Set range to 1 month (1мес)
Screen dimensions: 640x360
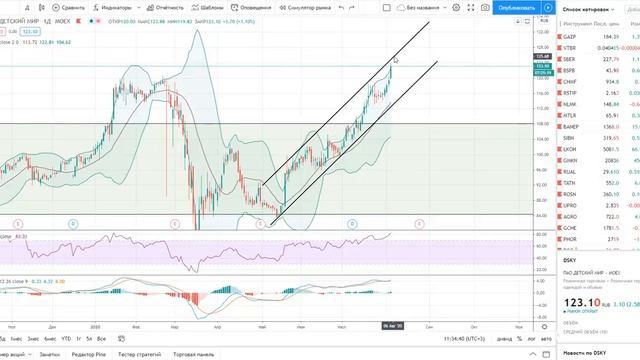[16, 339]
